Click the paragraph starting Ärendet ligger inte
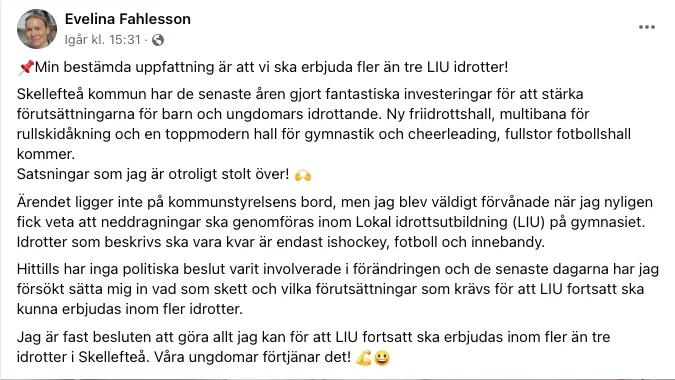This screenshot has width=675, height=380. (x=335, y=222)
